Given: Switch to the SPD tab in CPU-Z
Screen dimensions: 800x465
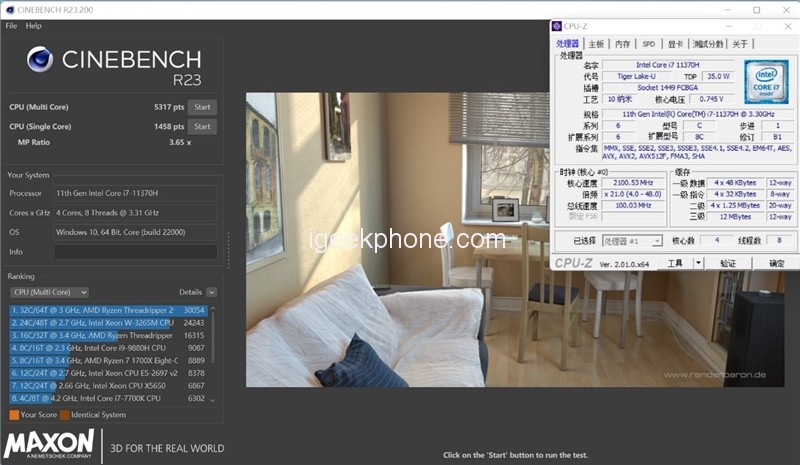Looking at the screenshot, I should 649,44.
